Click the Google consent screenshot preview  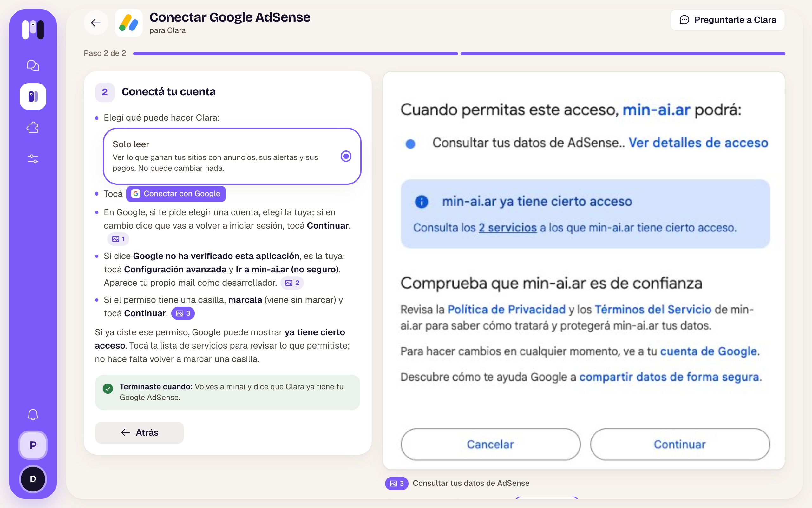coord(584,271)
